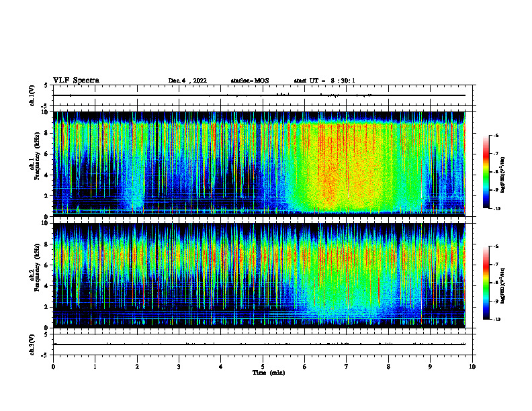Select the date text "Dec. 4, 2022"
Image resolution: width=532 pixels, height=411 pixels.
point(187,81)
